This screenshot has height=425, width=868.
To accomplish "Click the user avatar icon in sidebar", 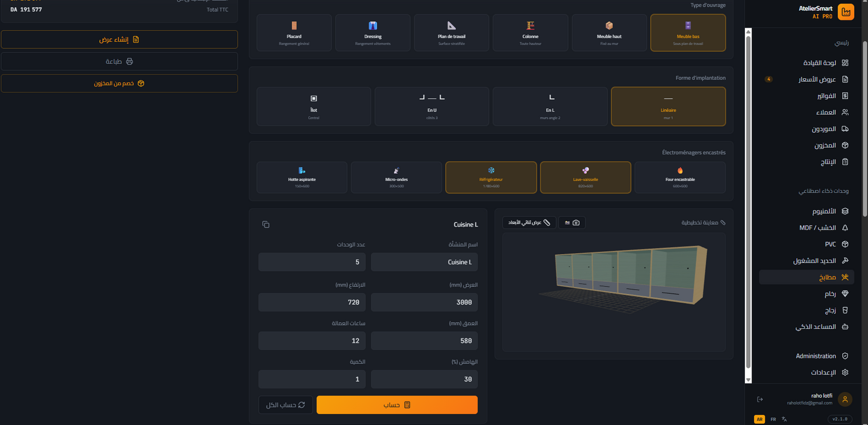I will [845, 399].
